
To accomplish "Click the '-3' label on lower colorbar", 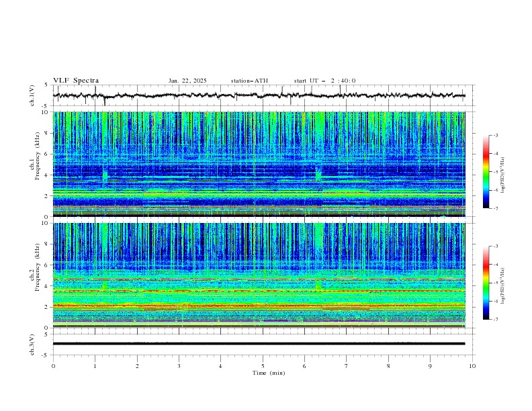I will (x=495, y=246).
